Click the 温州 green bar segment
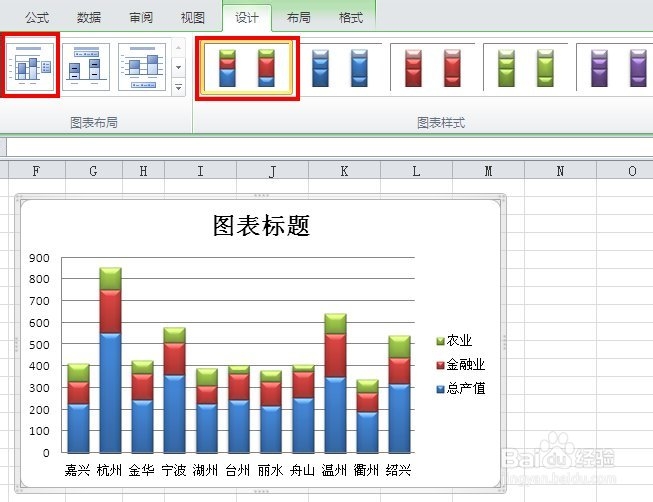The height and width of the screenshot is (502, 653). point(335,324)
